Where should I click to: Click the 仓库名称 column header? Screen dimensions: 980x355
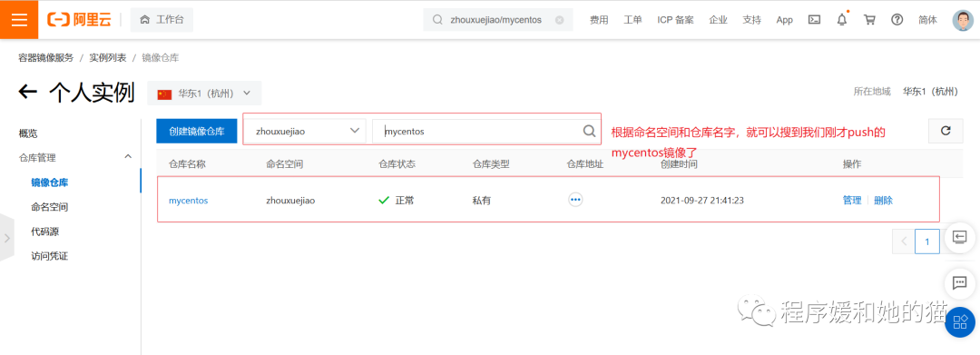click(x=187, y=164)
